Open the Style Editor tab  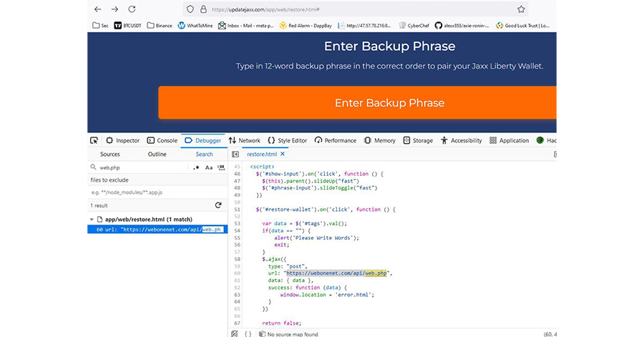pos(288,140)
